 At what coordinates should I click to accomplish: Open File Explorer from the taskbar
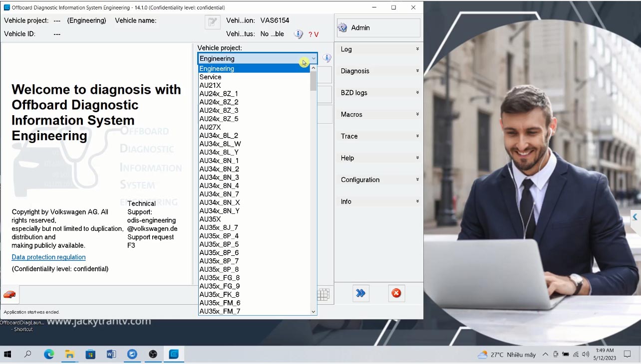[69, 355]
